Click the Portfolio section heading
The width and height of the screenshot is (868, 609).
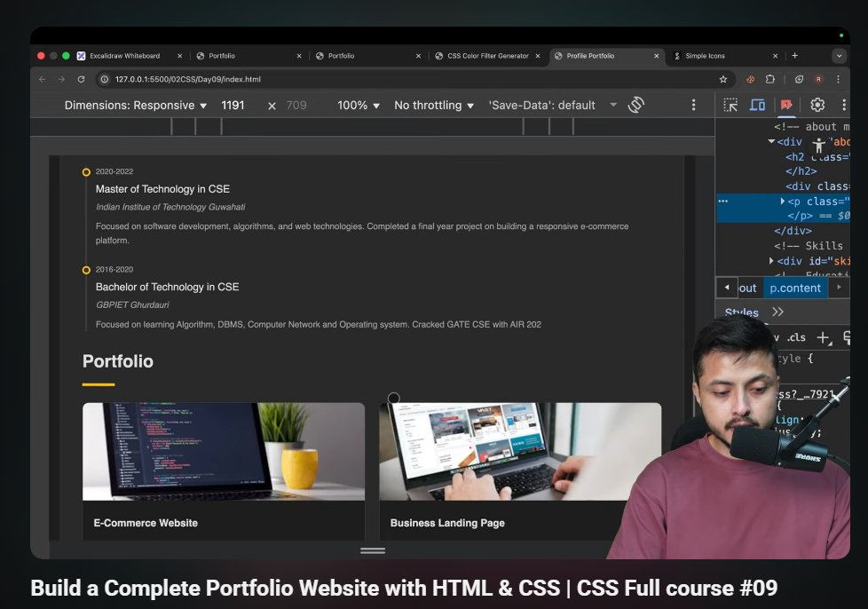[118, 361]
